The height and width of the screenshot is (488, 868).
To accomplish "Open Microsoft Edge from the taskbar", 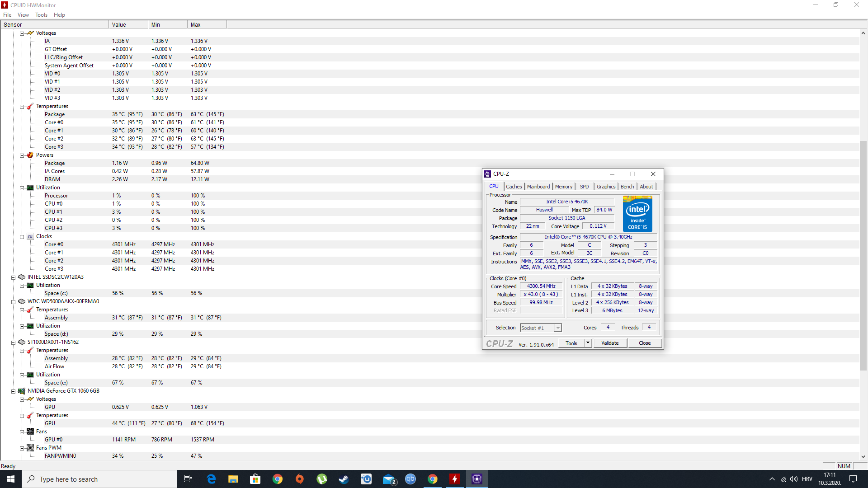I will [211, 479].
